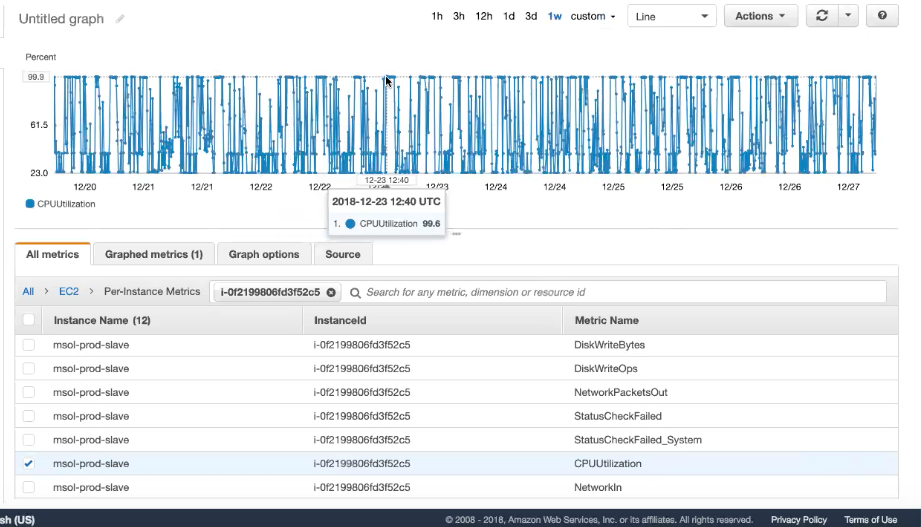
Task: Open the help question mark icon
Action: pos(881,16)
